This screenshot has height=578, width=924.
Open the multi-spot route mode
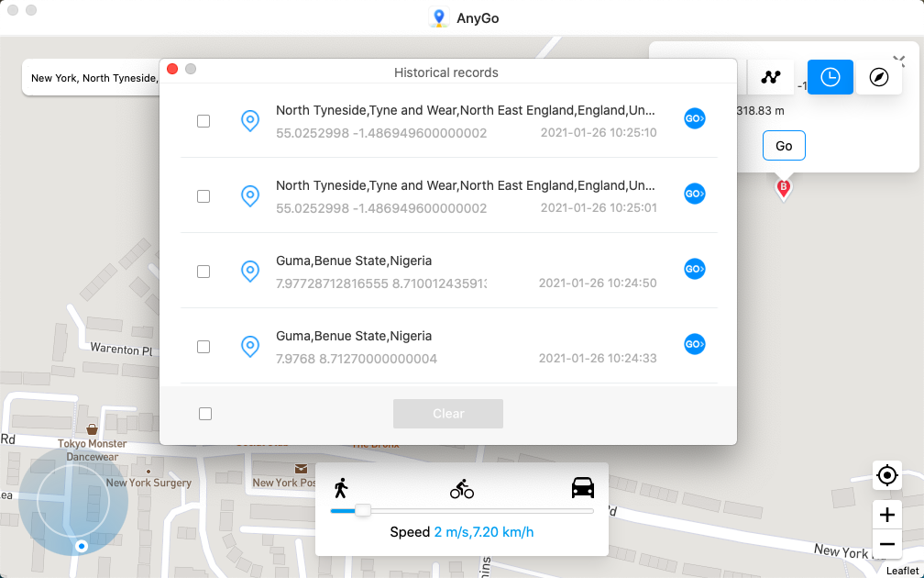[x=771, y=77]
